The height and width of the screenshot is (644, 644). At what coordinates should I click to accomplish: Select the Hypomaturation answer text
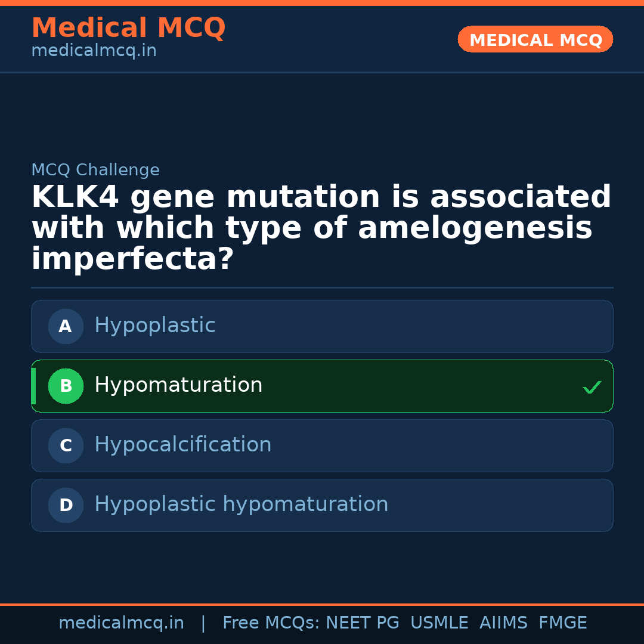pos(178,385)
